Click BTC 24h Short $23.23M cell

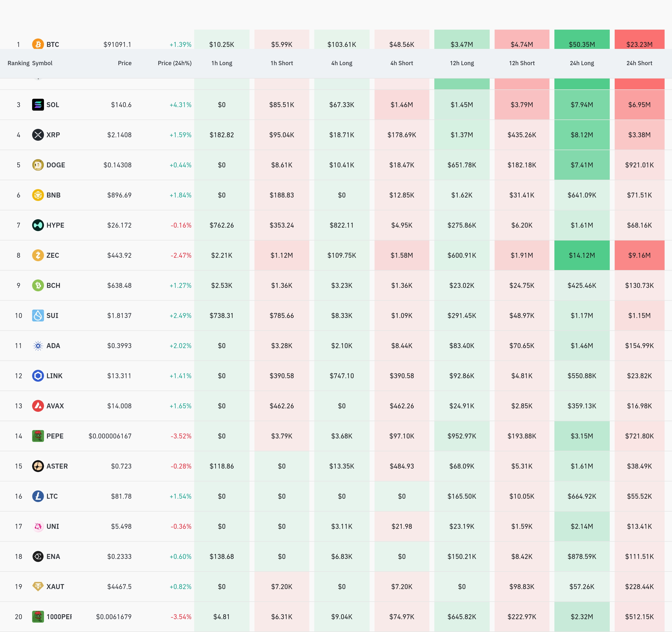point(639,42)
